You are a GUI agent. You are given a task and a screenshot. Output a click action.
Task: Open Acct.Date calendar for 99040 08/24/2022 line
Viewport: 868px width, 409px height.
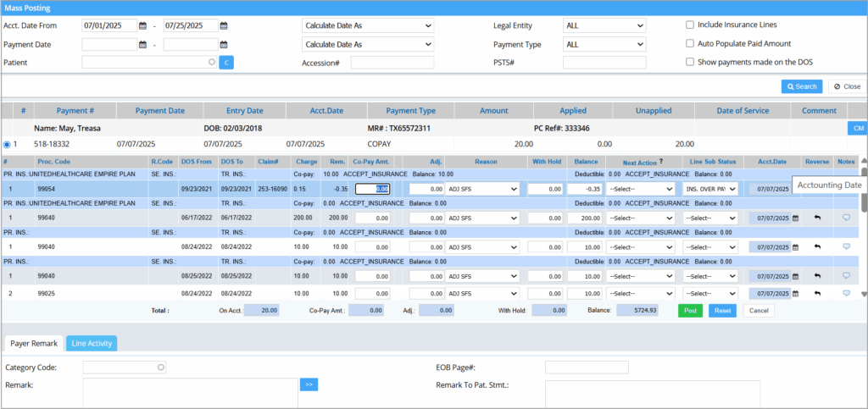pyautogui.click(x=795, y=247)
